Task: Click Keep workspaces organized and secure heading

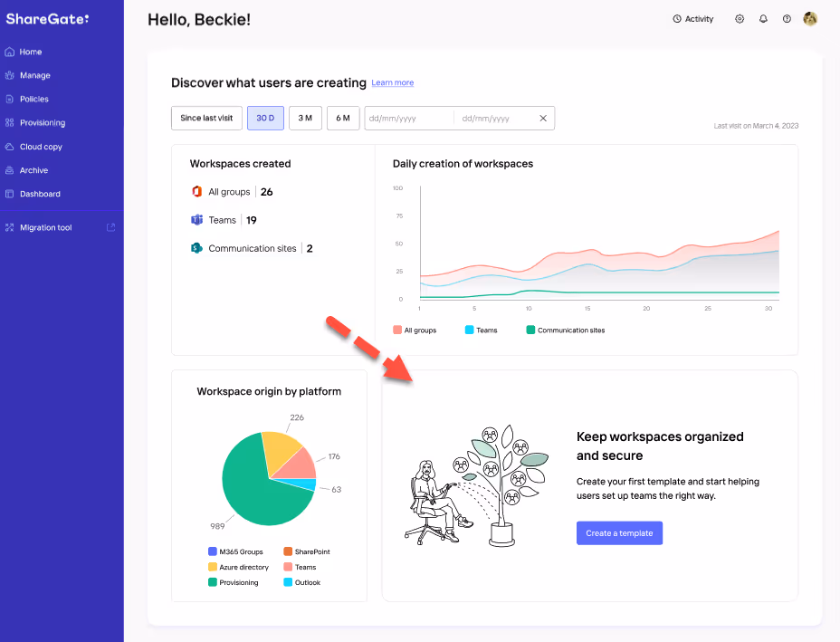Action: pos(660,446)
